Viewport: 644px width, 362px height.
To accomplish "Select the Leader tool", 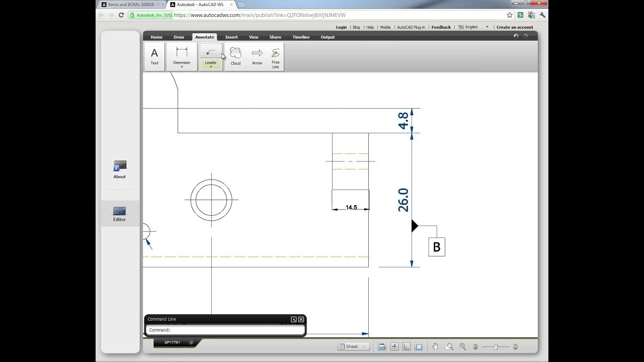I will tap(210, 55).
